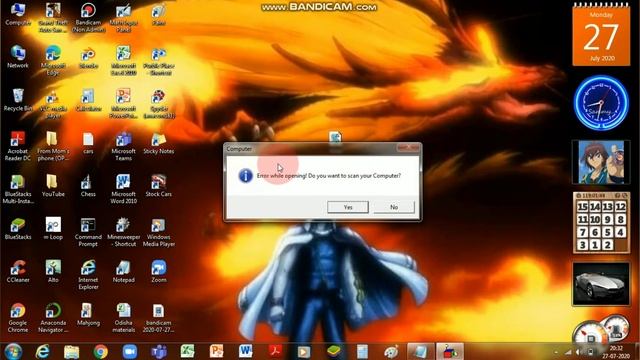
Task: Select the Acrobat Reader DC shortcut
Action: 18,146
